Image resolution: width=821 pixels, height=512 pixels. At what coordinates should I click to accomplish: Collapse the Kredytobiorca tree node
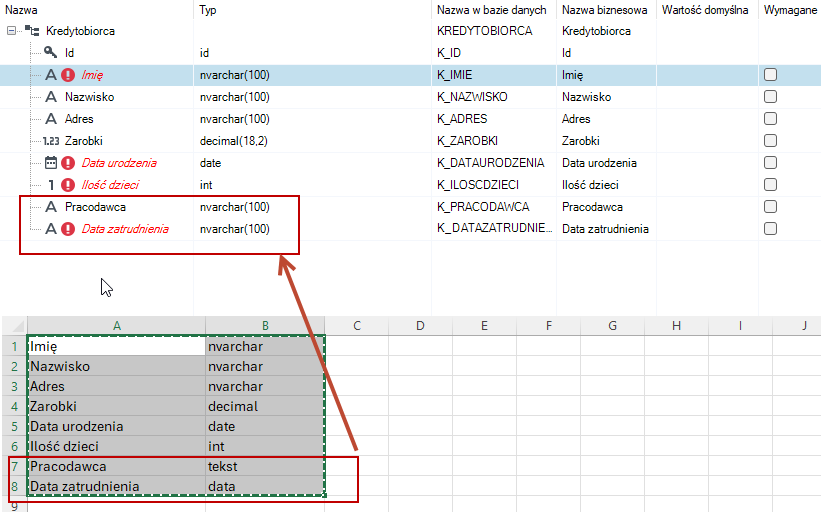pos(11,31)
